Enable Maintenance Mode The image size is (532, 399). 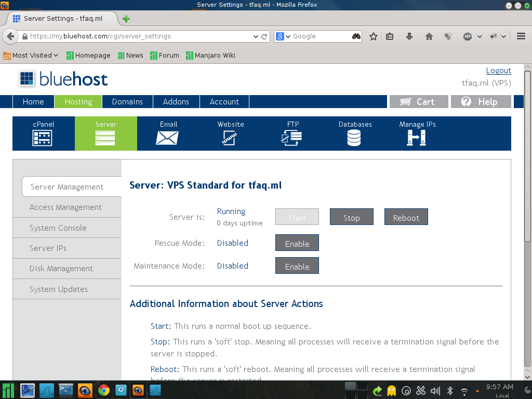[x=297, y=266]
